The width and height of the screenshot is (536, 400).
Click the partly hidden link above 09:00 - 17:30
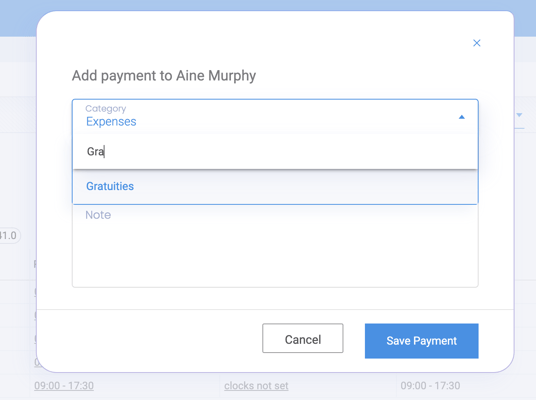point(35,363)
